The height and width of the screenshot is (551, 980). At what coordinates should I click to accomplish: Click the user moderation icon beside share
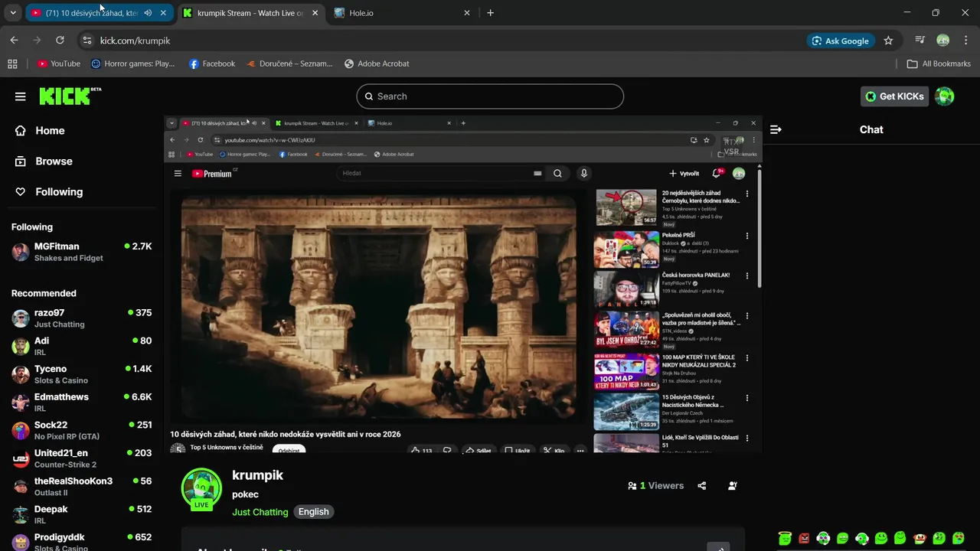point(733,486)
